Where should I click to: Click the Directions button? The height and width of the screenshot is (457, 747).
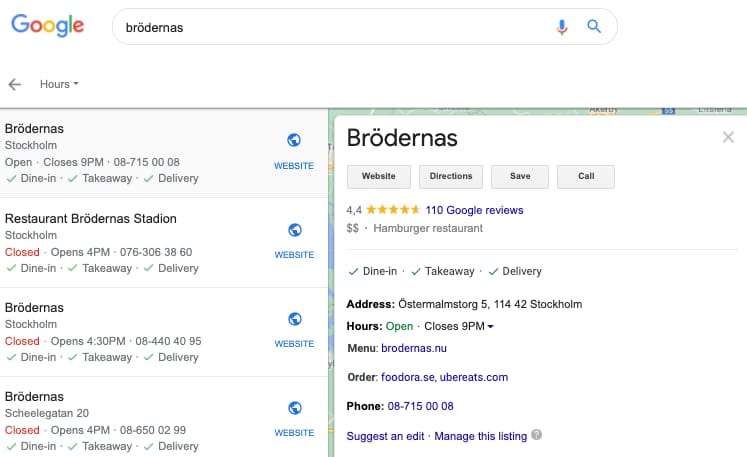(451, 176)
